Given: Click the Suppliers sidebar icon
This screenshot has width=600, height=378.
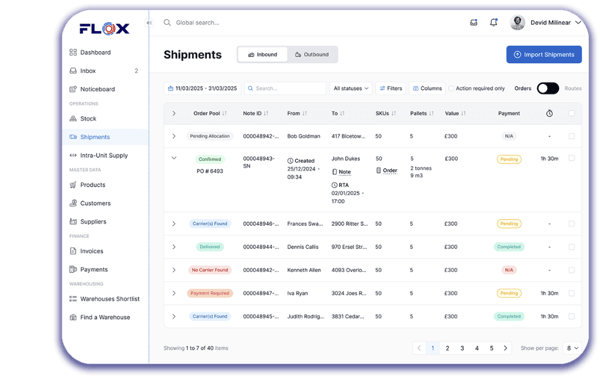Looking at the screenshot, I should pyautogui.click(x=73, y=222).
